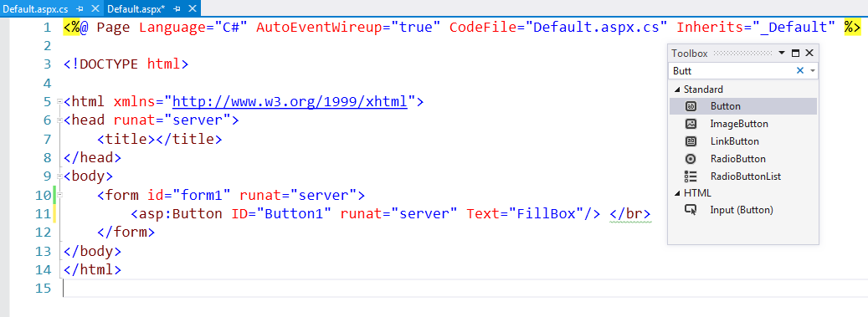Image resolution: width=868 pixels, height=317 pixels.
Task: Open the Toolbox search options dropdown
Action: click(812, 71)
